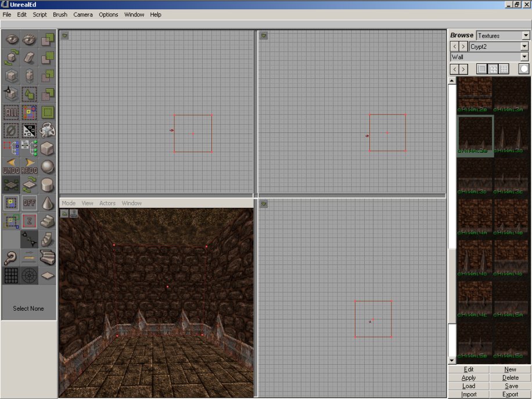Choose the curved staircase brush builder
Screen dimensions: 532x399
[47, 257]
